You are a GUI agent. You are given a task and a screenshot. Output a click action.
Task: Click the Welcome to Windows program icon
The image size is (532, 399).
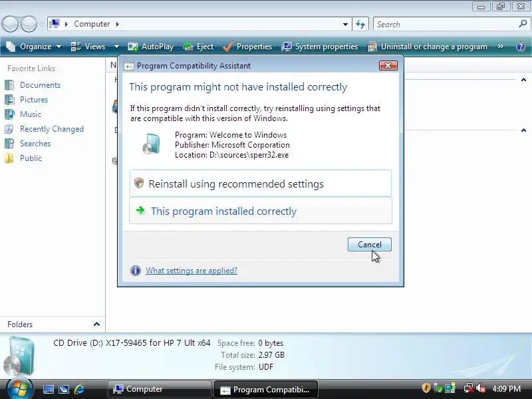[151, 144]
